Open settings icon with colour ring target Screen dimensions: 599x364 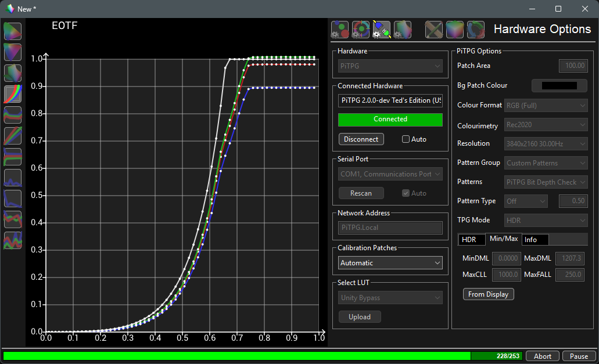361,30
